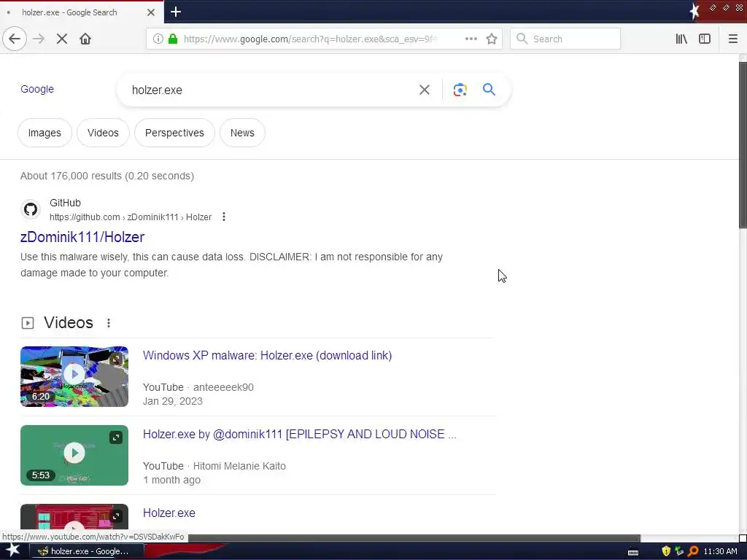
Task: Open the star start menu on taskbar
Action: (12, 551)
